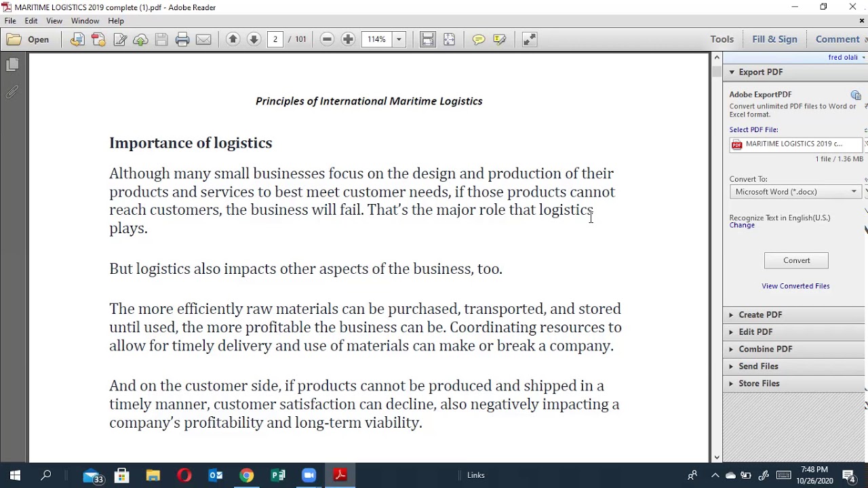868x488 pixels.
Task: Click the scrolling mode fit-width icon
Action: tap(428, 39)
